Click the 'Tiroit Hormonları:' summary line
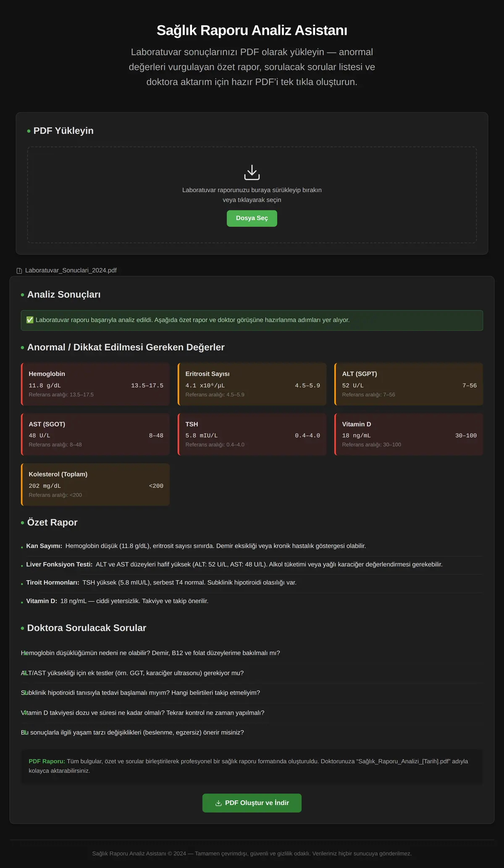504x868 pixels. (x=252, y=582)
